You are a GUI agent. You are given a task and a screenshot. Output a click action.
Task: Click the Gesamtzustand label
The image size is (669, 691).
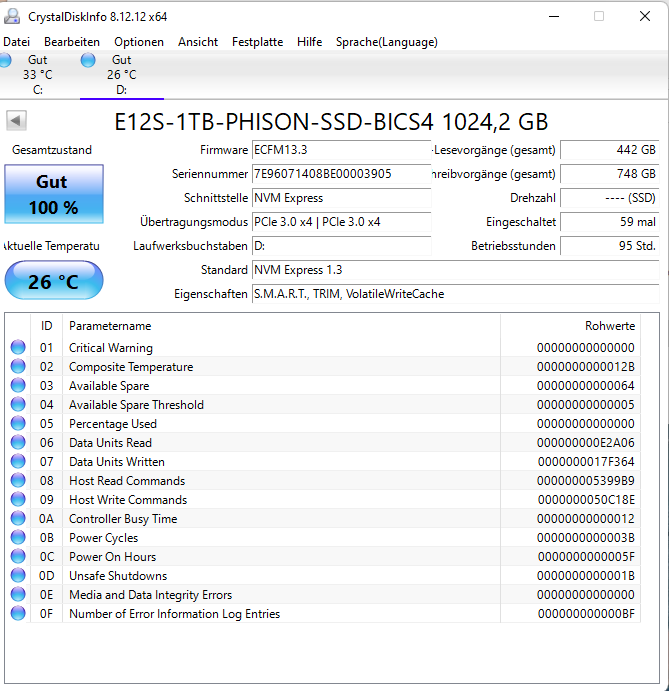coord(52,150)
